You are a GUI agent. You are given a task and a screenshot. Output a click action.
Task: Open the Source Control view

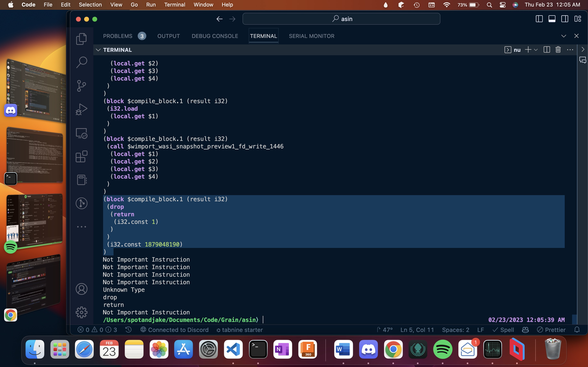coord(81,86)
